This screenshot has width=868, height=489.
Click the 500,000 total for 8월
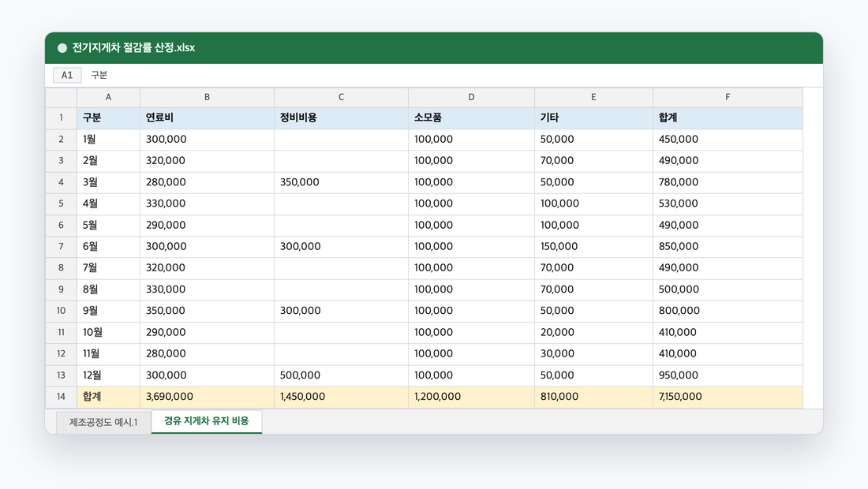[x=728, y=290]
